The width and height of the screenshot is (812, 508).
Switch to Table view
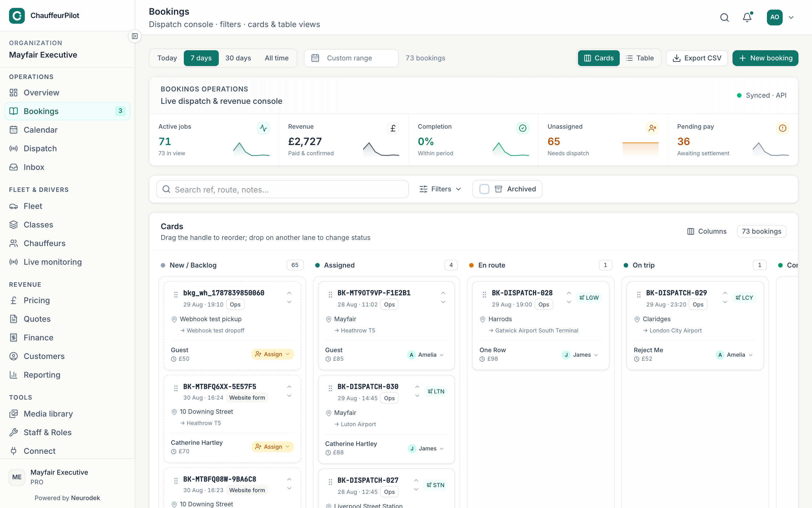pyautogui.click(x=640, y=58)
